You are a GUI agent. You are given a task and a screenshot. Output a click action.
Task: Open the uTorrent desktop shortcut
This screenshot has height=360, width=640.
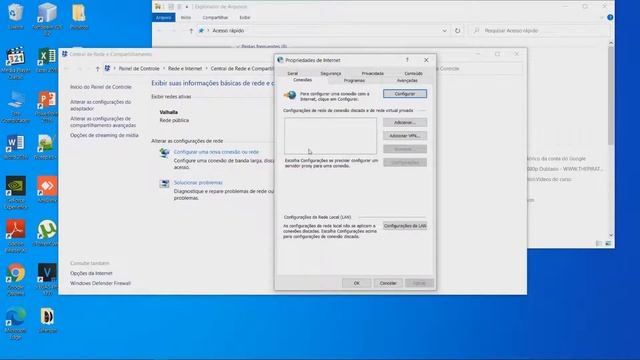pos(47,233)
